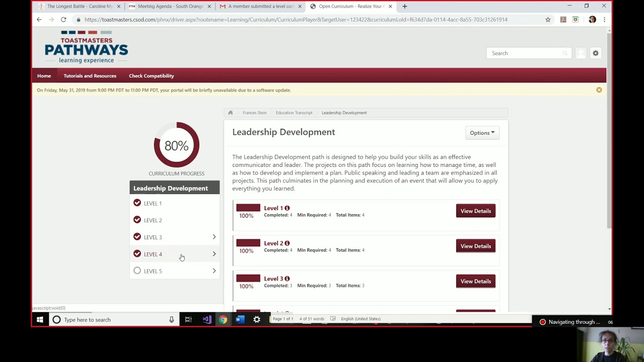The height and width of the screenshot is (362, 644).
Task: Open the Chrome three-dot menu
Action: (x=604, y=20)
